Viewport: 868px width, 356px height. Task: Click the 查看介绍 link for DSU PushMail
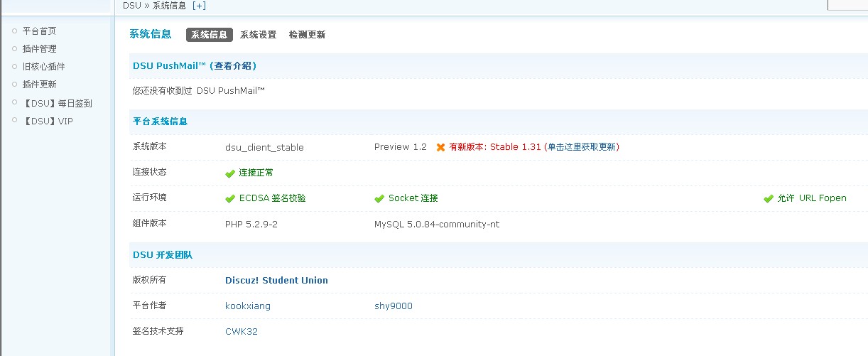(233, 66)
